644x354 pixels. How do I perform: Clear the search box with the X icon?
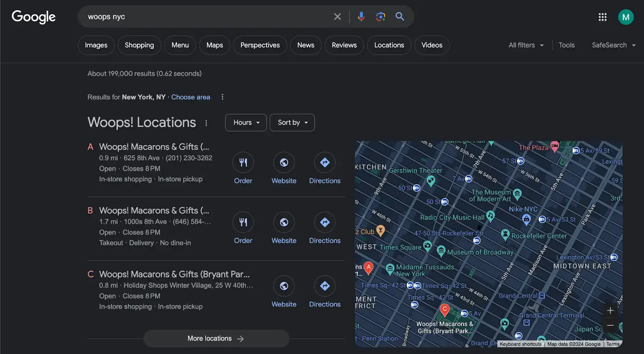click(x=337, y=16)
